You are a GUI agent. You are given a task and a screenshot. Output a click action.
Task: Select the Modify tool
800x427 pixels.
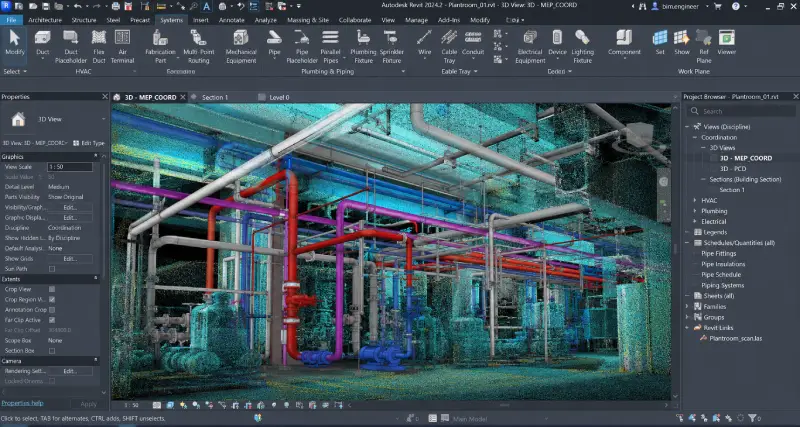pyautogui.click(x=15, y=43)
